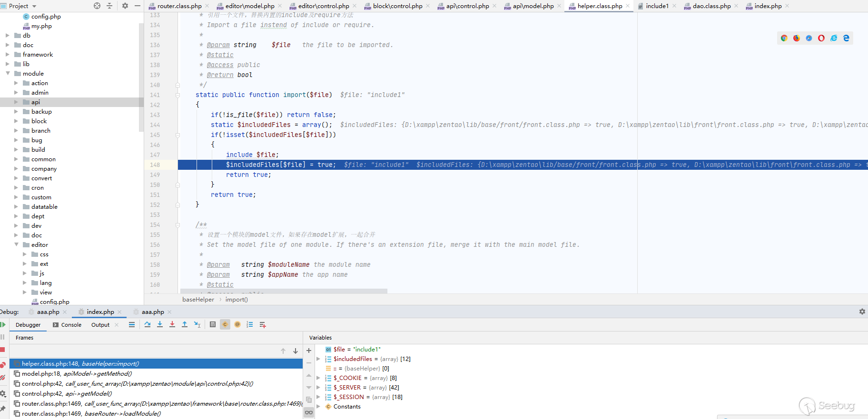Toggle the Mute Breakpoints icon
The image size is (868, 419).
coord(3,377)
